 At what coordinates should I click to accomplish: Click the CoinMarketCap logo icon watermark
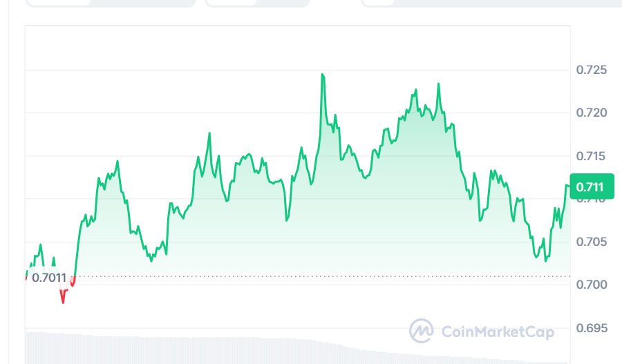click(x=421, y=331)
